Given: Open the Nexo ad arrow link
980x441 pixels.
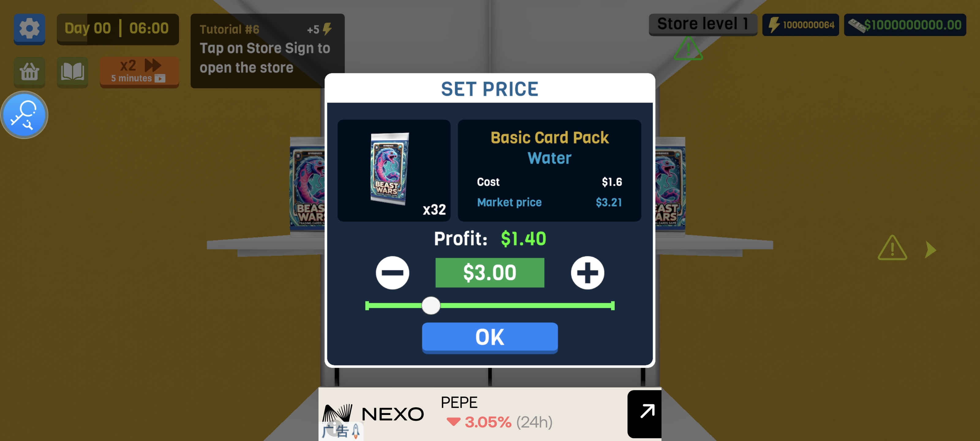Looking at the screenshot, I should [x=644, y=414].
